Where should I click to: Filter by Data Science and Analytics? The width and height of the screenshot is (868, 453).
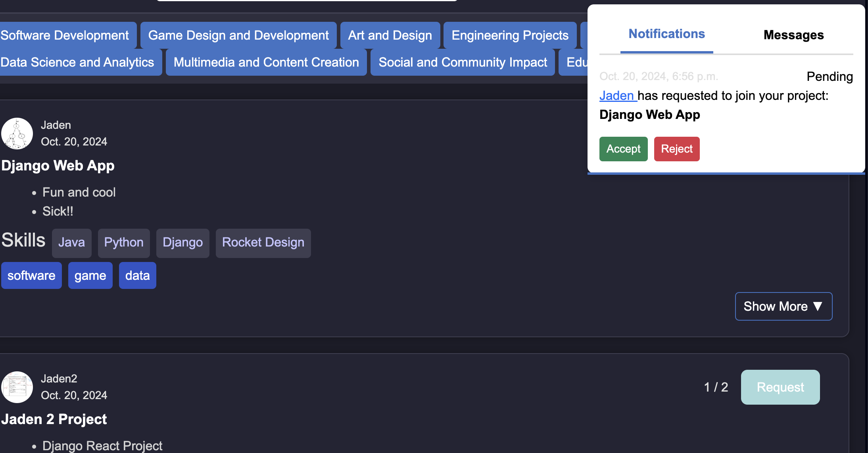78,63
